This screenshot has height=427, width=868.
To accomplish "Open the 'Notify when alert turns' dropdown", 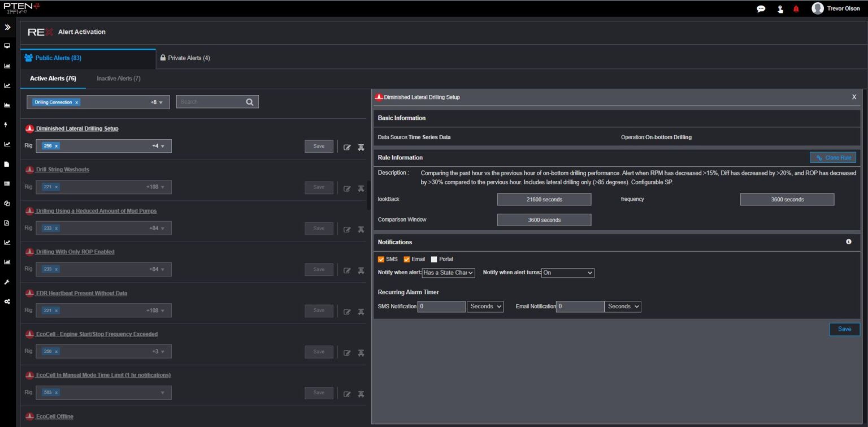I will coord(567,273).
